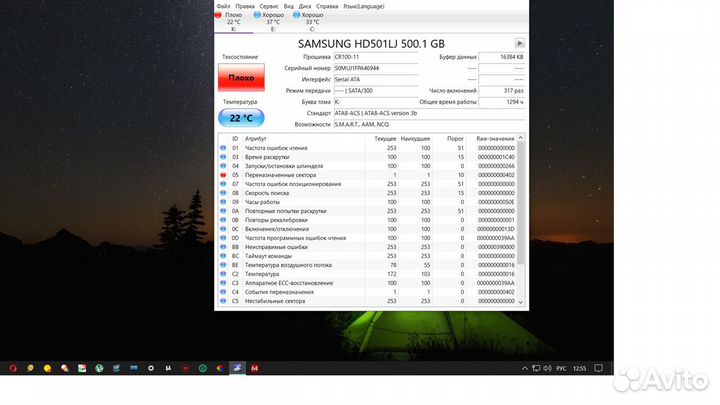Select row Таймаут команды
This screenshot has width=720, height=405.
(368, 256)
